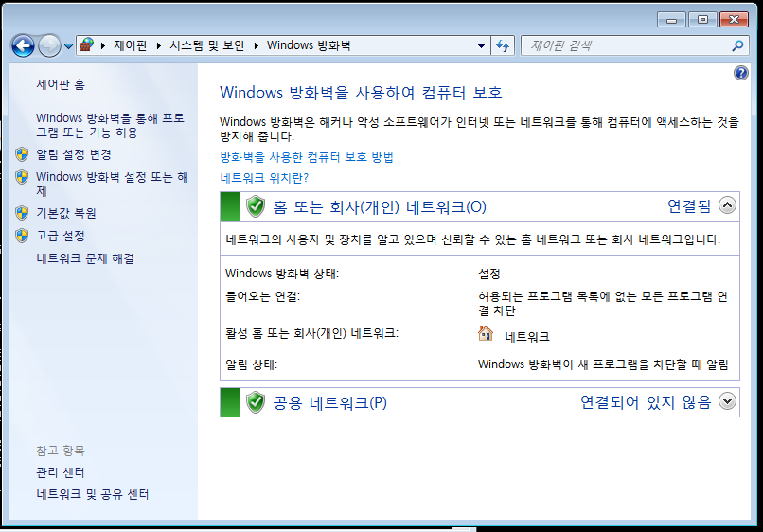The image size is (763, 532).
Task: Expand the 공용 네트워크 section chevron
Action: 727,401
